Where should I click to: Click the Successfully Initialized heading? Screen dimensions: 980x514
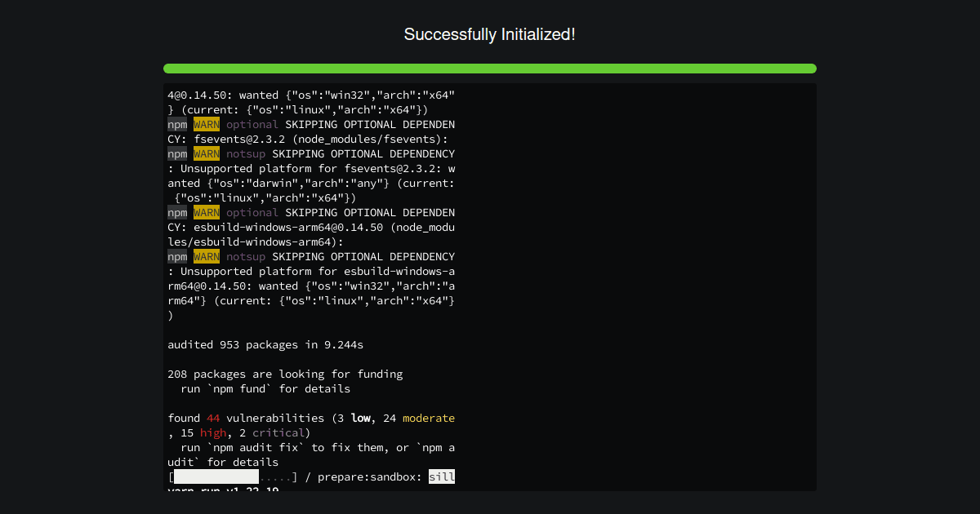490,34
